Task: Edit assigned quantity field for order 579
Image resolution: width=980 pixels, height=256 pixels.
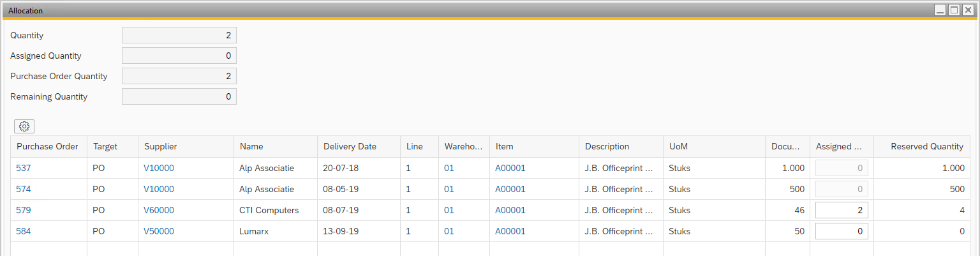Action: point(841,210)
